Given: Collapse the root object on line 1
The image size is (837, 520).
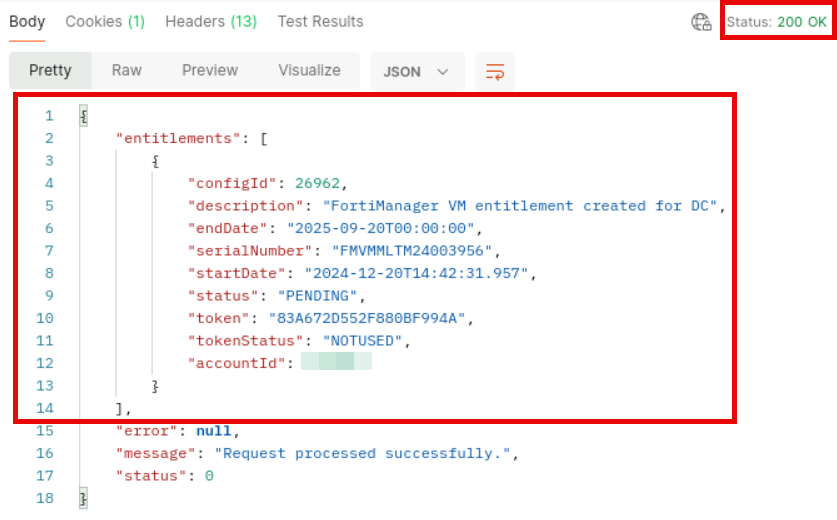Looking at the screenshot, I should 83,116.
